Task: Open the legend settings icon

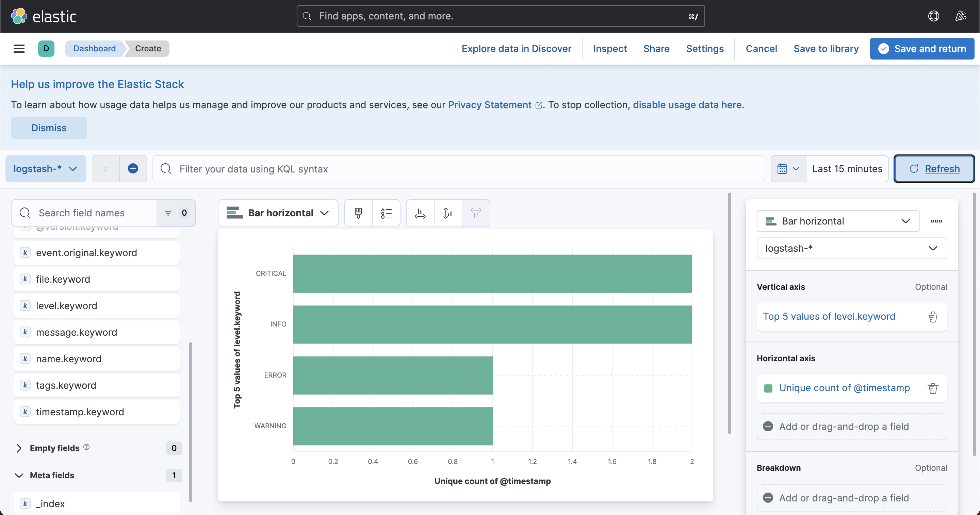Action: click(386, 213)
